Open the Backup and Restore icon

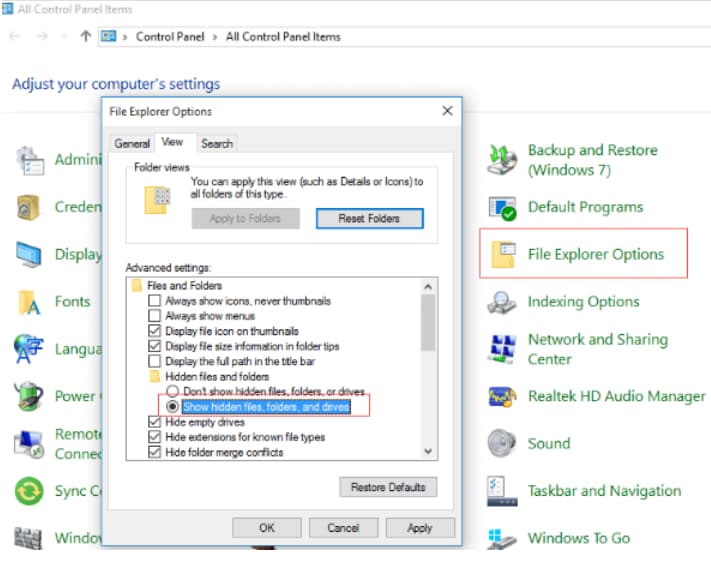tap(502, 159)
